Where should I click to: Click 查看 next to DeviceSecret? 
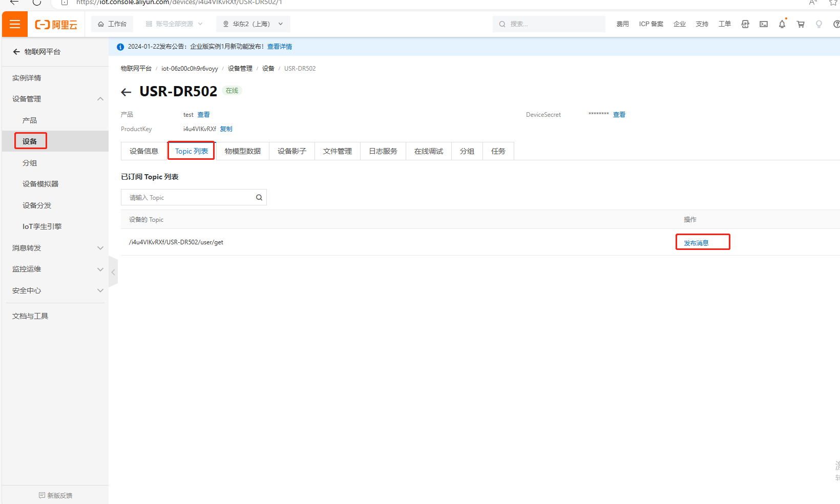[619, 115]
